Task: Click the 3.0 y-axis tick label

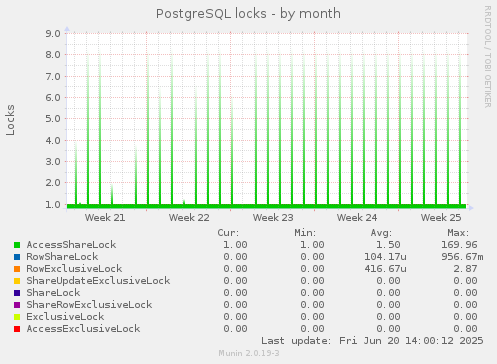Action: 53,162
